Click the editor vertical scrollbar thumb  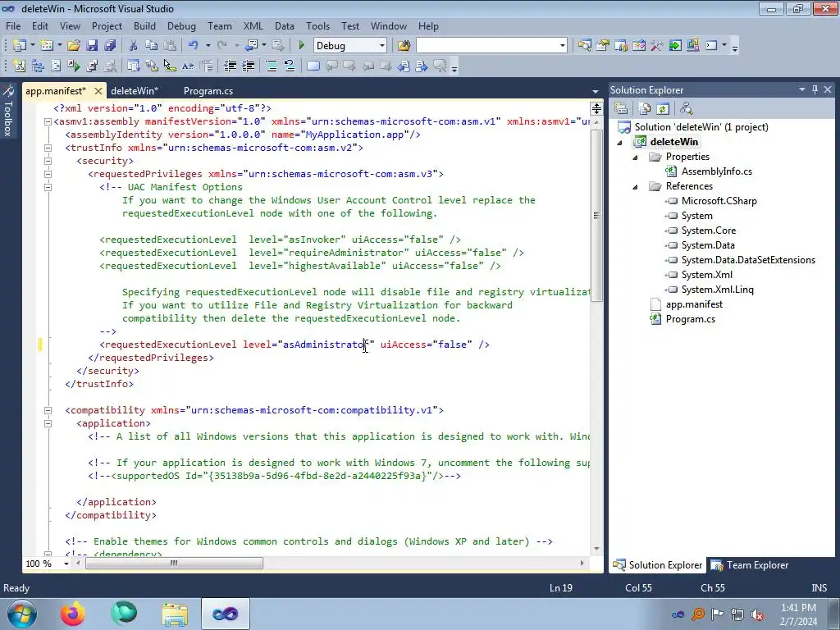596,216
